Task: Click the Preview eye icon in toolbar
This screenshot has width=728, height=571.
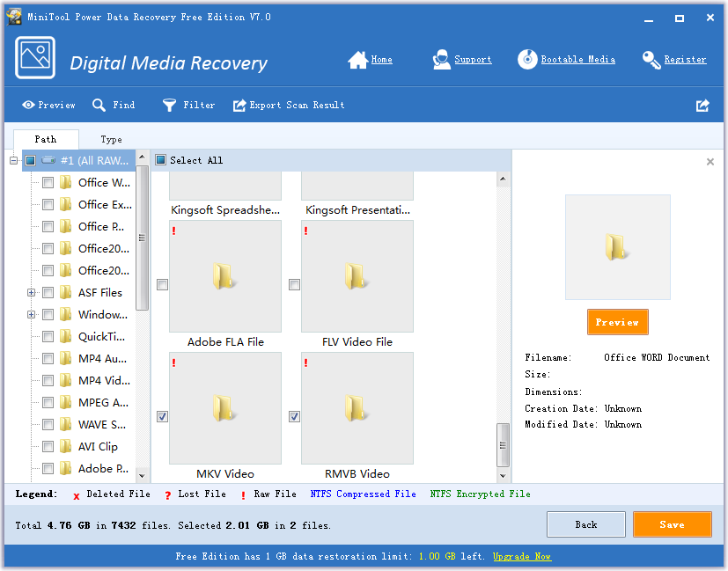Action: [x=28, y=105]
